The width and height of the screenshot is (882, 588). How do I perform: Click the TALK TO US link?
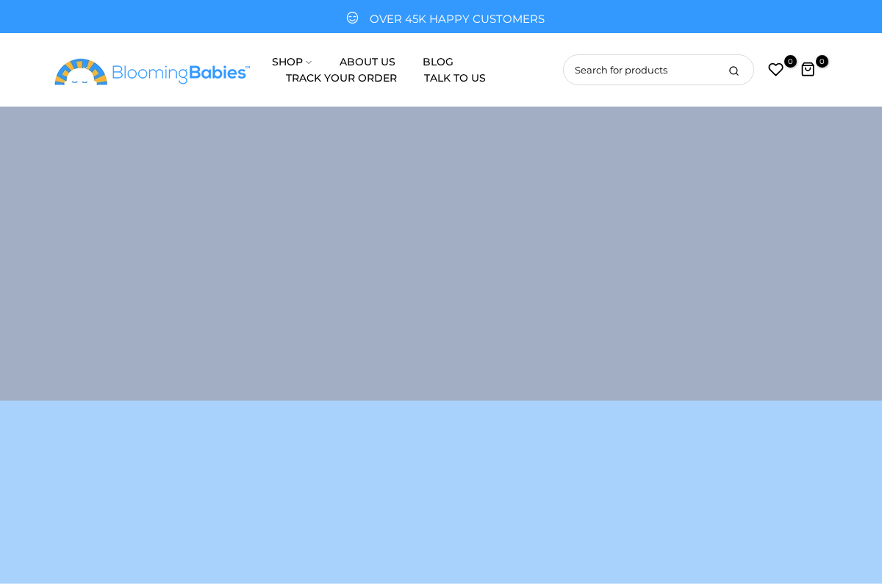454,78
